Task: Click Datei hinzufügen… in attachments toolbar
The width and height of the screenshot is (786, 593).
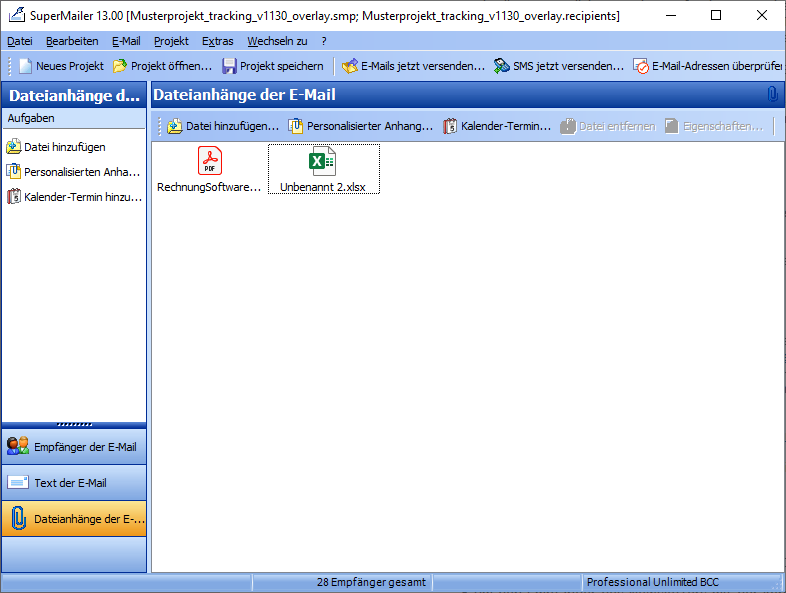Action: (x=223, y=126)
